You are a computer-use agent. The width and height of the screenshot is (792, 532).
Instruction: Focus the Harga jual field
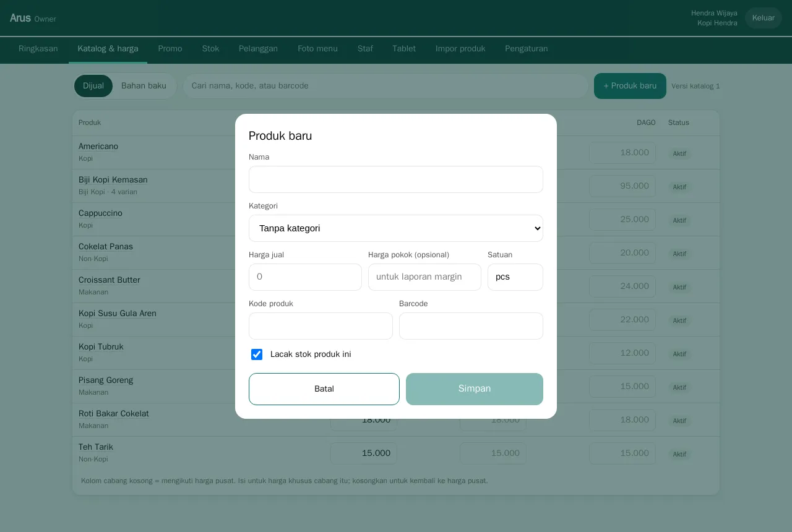coord(305,277)
